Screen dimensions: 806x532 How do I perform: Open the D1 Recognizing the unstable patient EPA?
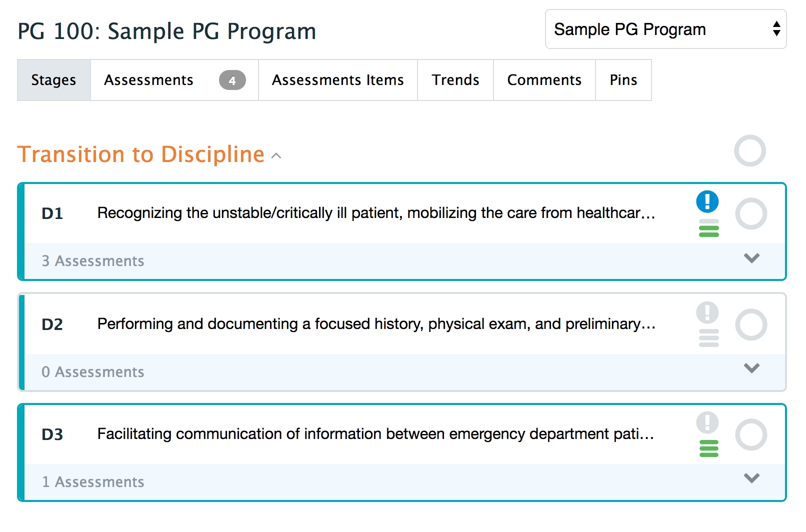point(375,213)
